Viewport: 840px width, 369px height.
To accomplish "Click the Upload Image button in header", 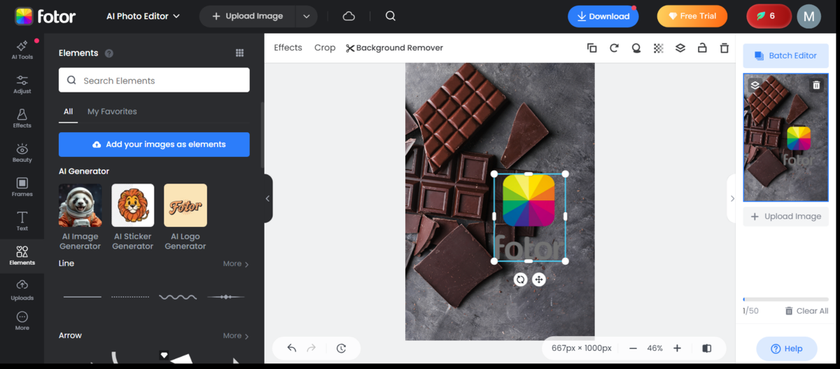I will click(x=248, y=16).
